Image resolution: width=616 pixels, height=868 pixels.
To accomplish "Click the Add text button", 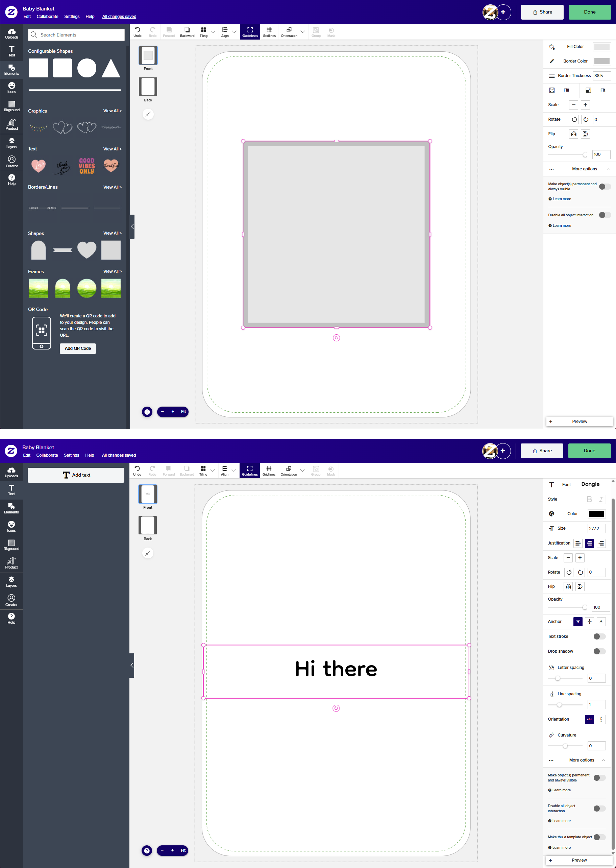I will point(76,475).
